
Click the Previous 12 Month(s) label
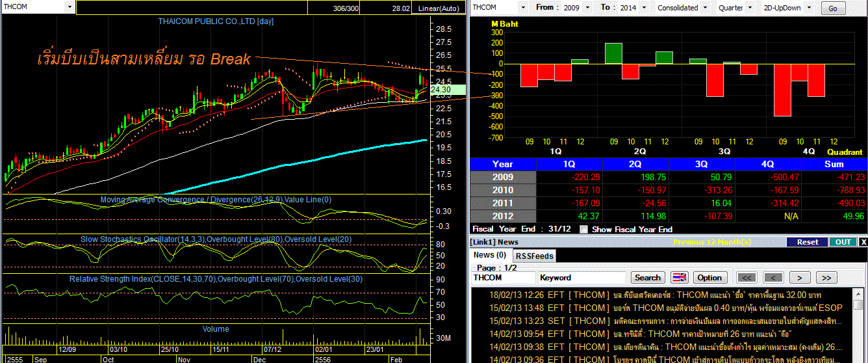click(x=712, y=242)
